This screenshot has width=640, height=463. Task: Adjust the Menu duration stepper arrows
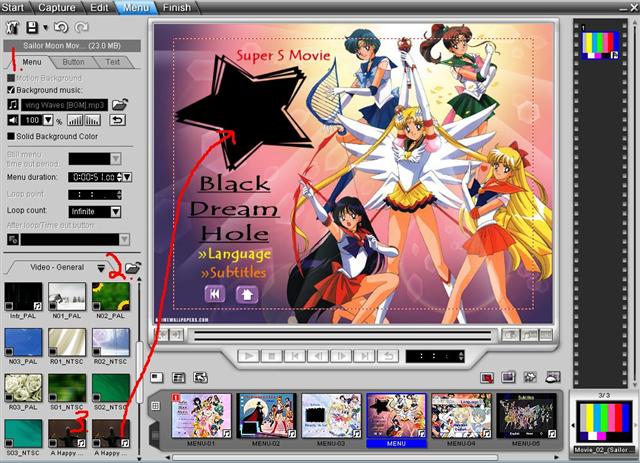point(119,177)
